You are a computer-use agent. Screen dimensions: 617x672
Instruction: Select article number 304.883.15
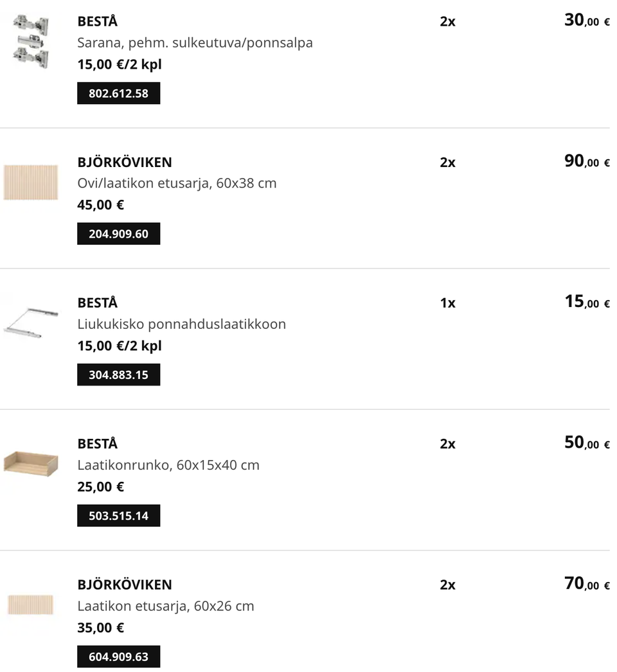tap(118, 375)
